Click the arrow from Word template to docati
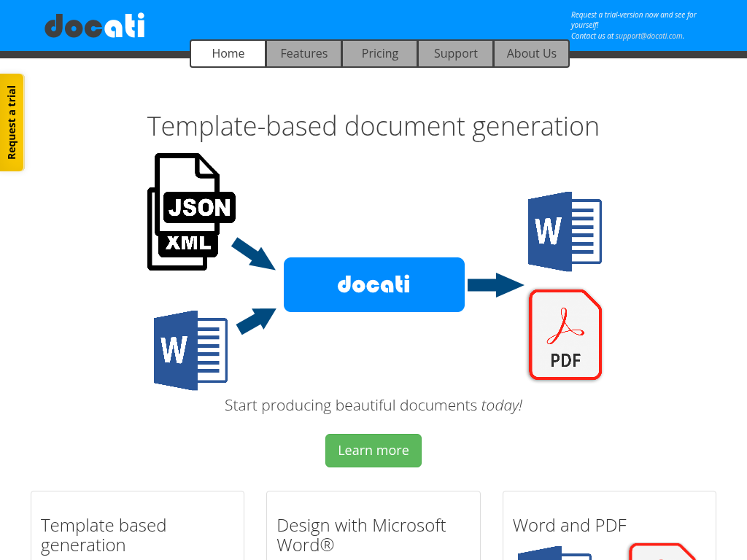Screen dimensions: 747x560 [256, 321]
